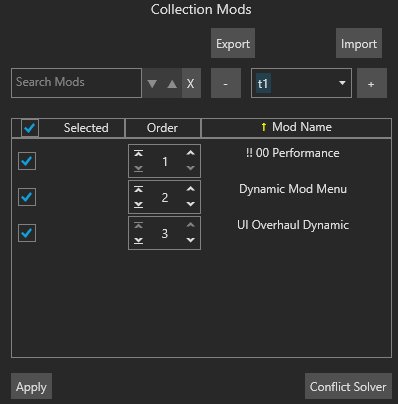The image size is (398, 404).
Task: Select the Dynamic Mod Menu name
Action: click(x=293, y=189)
